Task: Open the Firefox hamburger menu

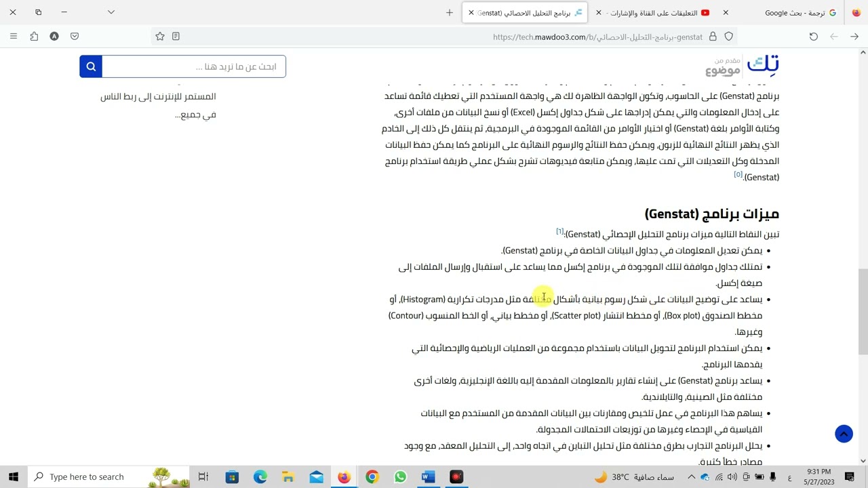Action: 14,37
